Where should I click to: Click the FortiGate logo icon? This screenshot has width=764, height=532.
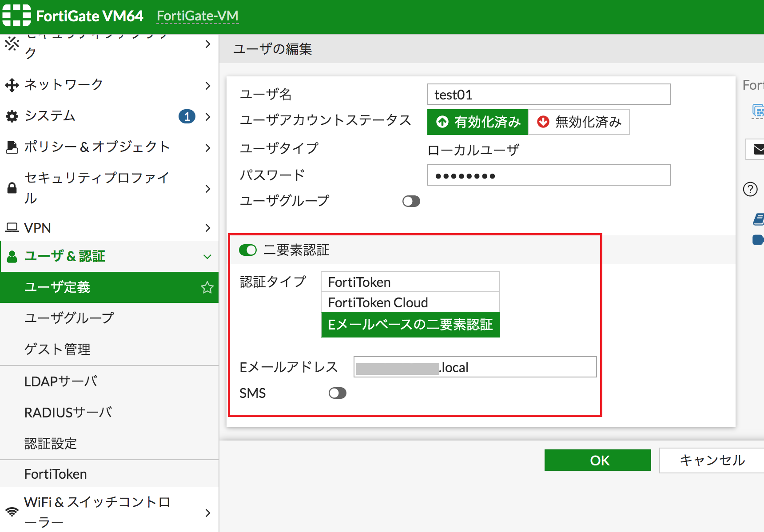pos(16,15)
